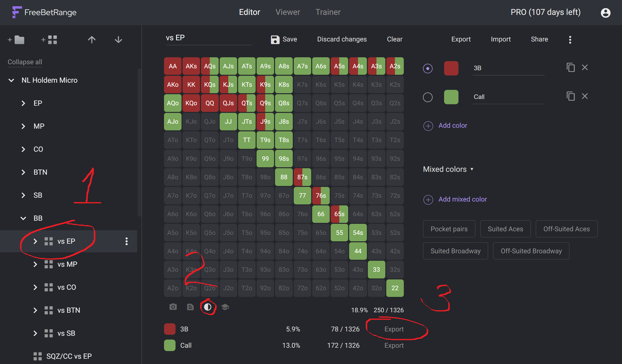The width and height of the screenshot is (622, 364).
Task: Click the move down arrow icon
Action: [x=118, y=40]
